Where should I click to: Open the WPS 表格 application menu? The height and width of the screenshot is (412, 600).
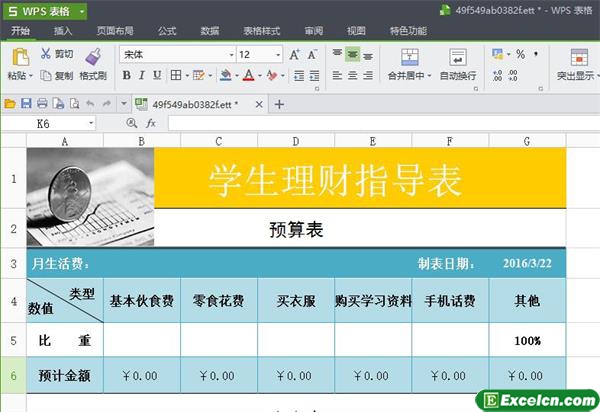click(45, 11)
